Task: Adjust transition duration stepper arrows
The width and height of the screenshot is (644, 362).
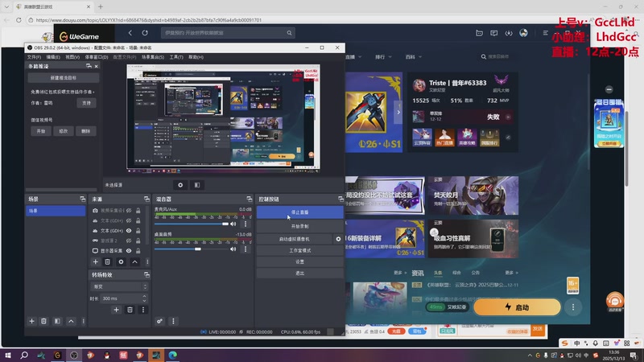Action: (x=144, y=298)
